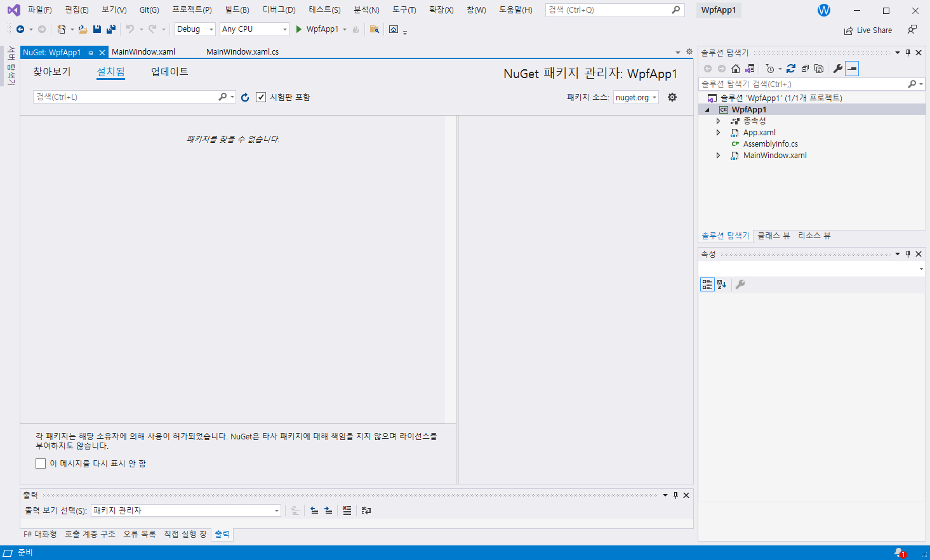
Task: Open the Any CPU platform dropdown
Action: pos(254,29)
